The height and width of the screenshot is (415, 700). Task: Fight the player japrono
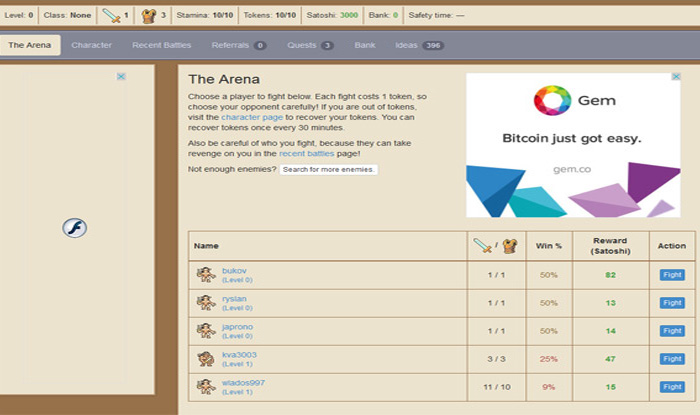pyautogui.click(x=672, y=331)
